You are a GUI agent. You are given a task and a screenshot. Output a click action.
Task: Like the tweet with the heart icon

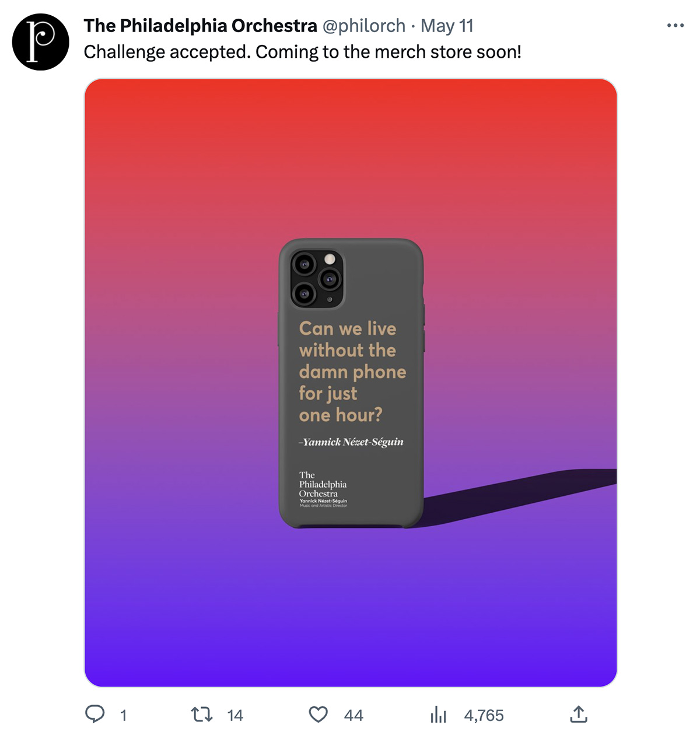click(x=318, y=715)
